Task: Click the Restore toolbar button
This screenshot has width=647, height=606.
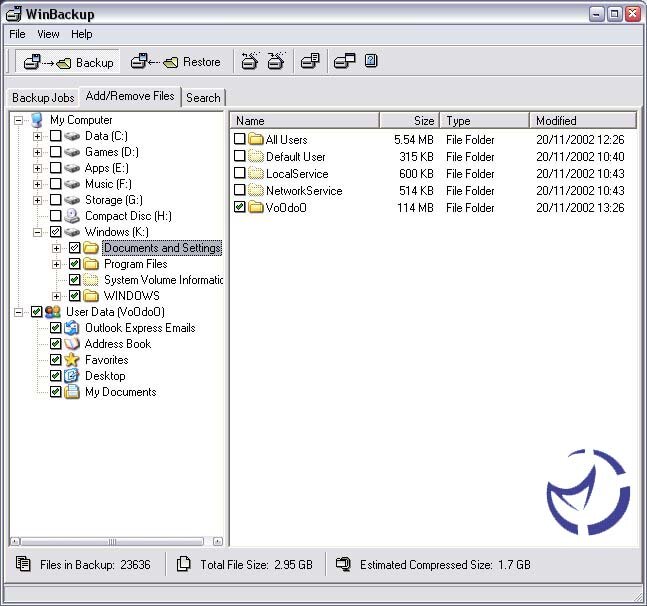Action: [176, 62]
